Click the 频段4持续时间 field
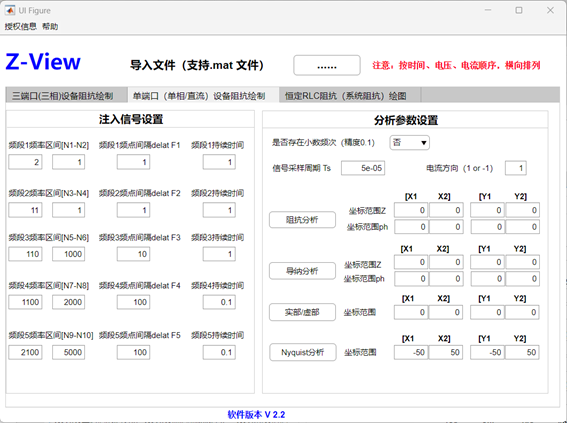567x423 pixels. [219, 302]
